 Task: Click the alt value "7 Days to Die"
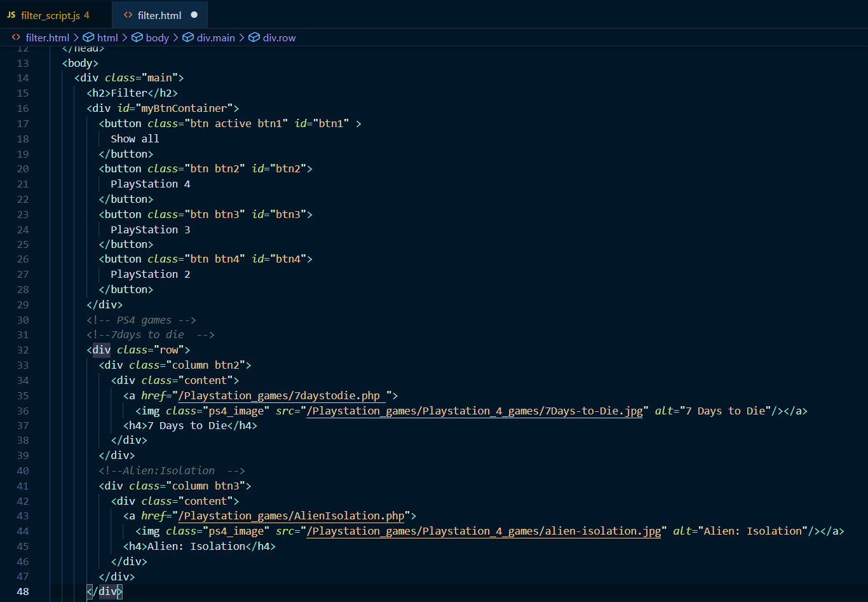pos(726,411)
